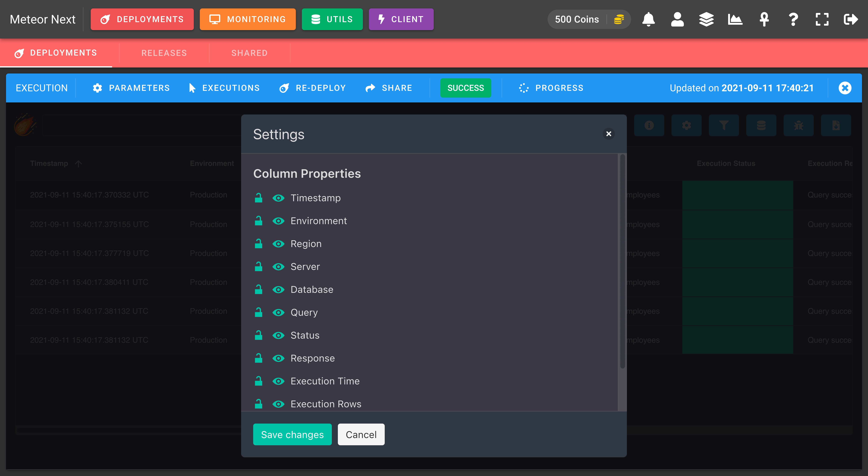
Task: Open execution Parameters
Action: tap(131, 88)
